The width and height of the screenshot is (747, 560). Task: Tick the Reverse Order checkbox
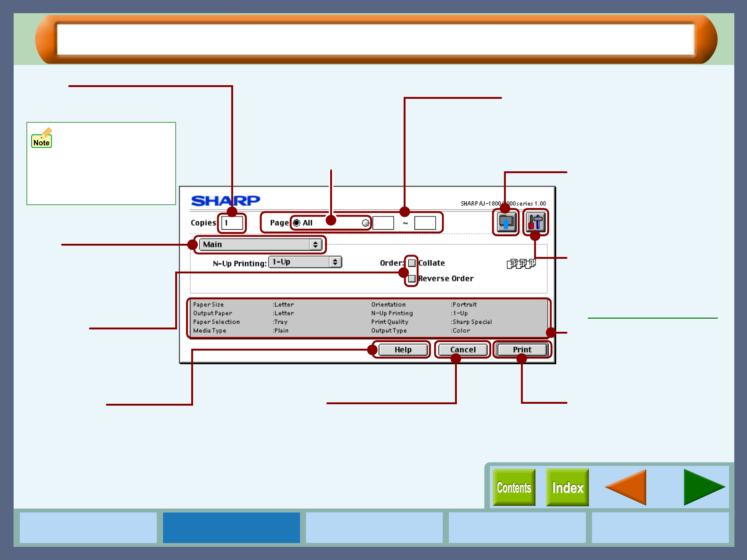coord(412,279)
